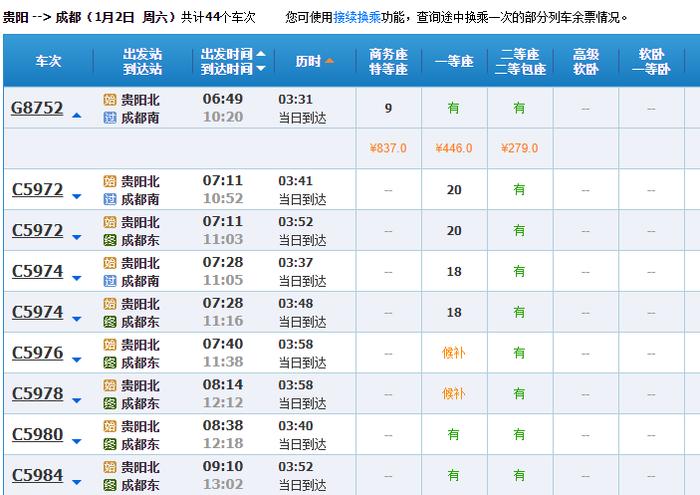The height and width of the screenshot is (495, 700).
Task: Click the ¥279.0 second class price
Action: click(519, 148)
